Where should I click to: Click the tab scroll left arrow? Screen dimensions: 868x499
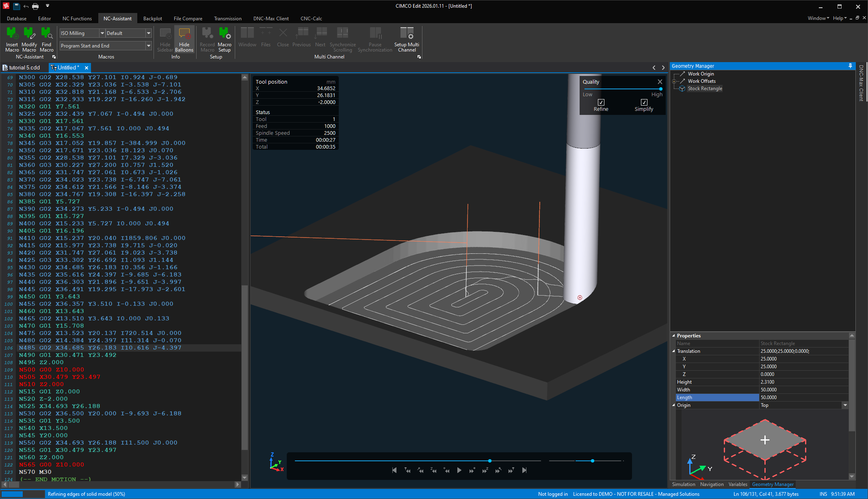(654, 68)
